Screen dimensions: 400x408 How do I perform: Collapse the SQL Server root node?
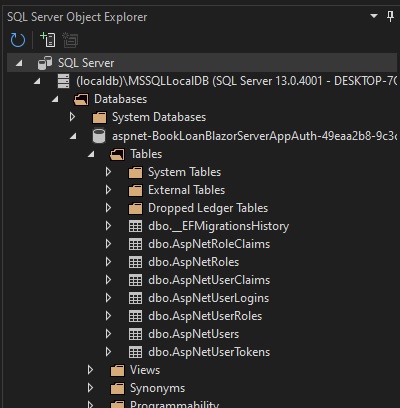[19, 63]
